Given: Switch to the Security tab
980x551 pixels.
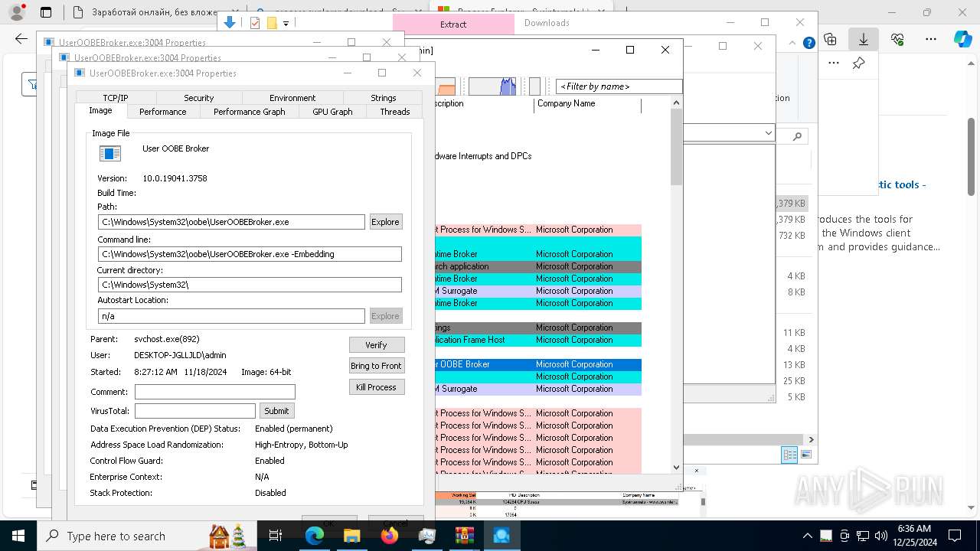Looking at the screenshot, I should [x=198, y=98].
